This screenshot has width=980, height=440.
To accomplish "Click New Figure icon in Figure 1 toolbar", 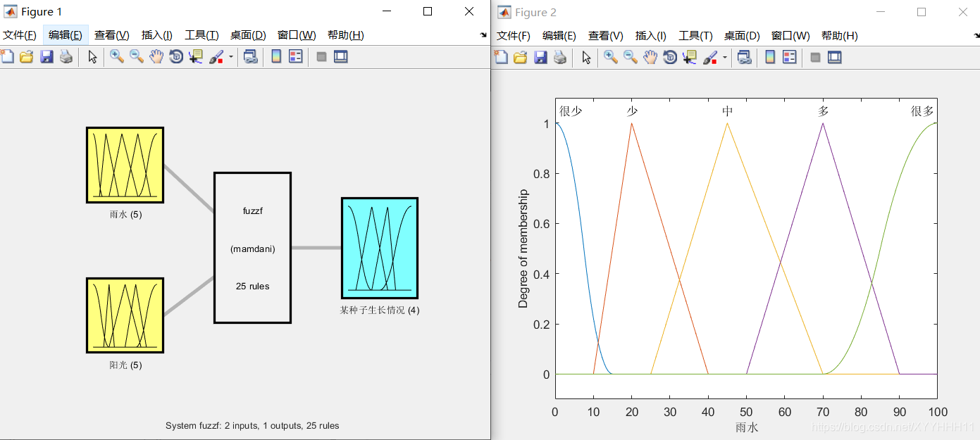I will click(x=7, y=57).
